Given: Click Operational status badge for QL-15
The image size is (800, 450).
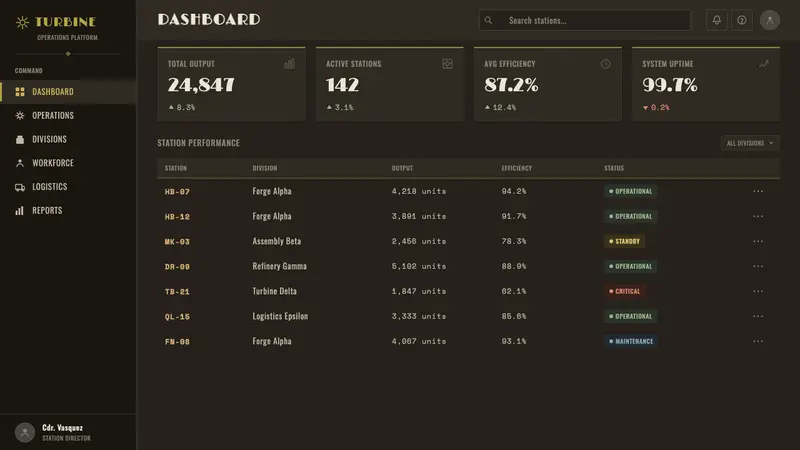Looking at the screenshot, I should tap(631, 316).
